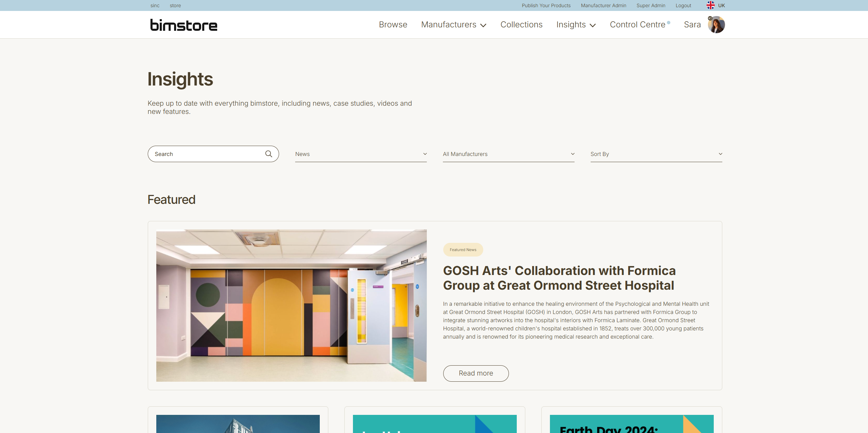
Task: Open Sara's profile avatar
Action: 716,25
